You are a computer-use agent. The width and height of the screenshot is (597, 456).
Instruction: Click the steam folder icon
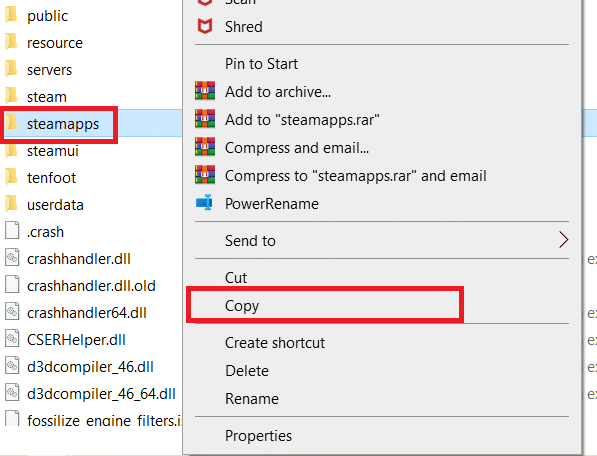[x=11, y=96]
